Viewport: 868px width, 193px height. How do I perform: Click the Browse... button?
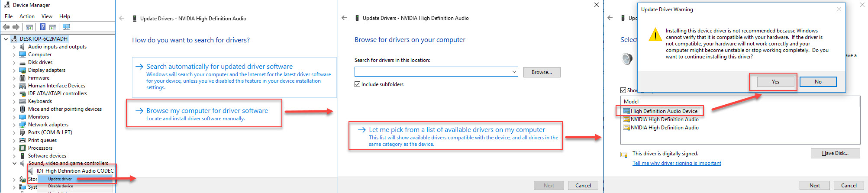click(x=542, y=72)
